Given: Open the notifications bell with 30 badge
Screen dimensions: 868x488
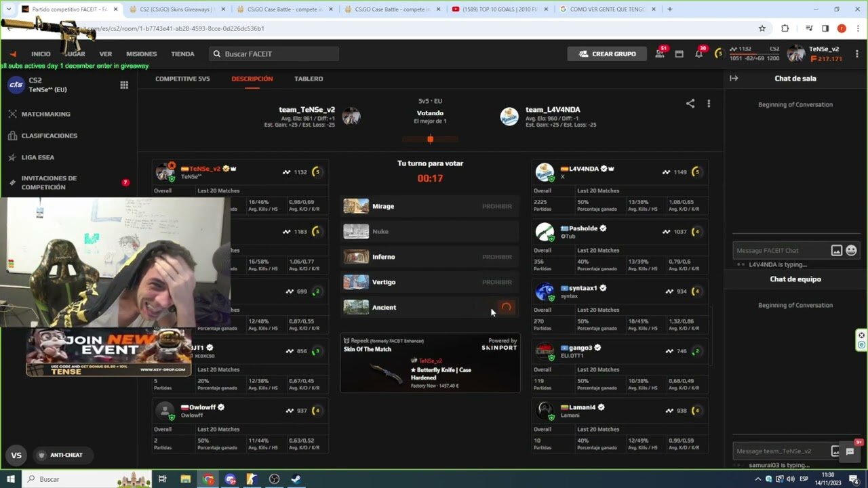Looking at the screenshot, I should 698,54.
